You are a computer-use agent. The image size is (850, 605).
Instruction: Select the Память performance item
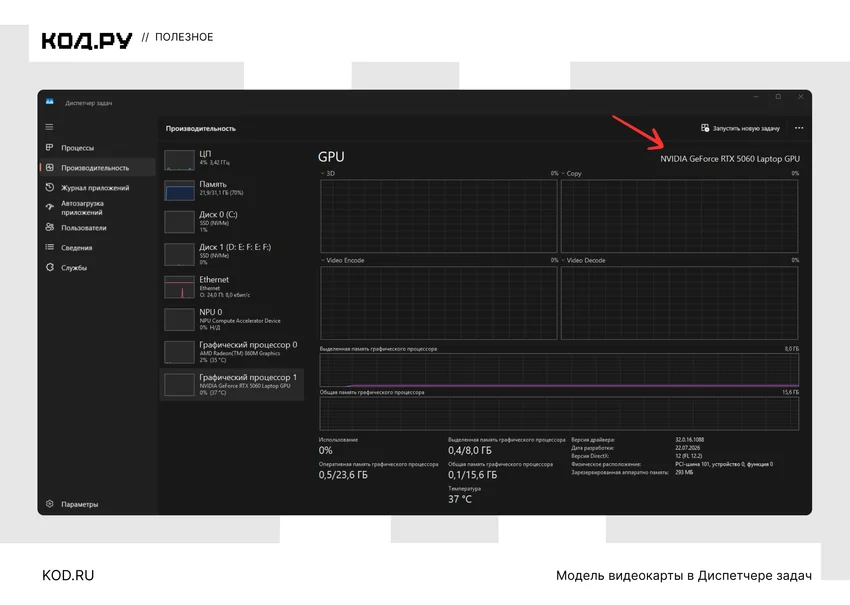(231, 190)
